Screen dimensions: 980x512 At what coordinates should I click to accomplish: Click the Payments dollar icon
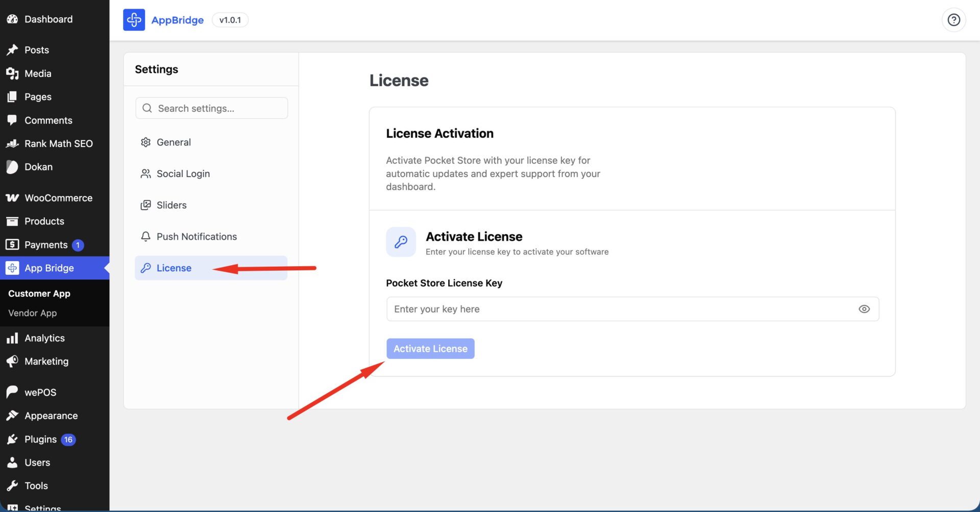tap(12, 245)
